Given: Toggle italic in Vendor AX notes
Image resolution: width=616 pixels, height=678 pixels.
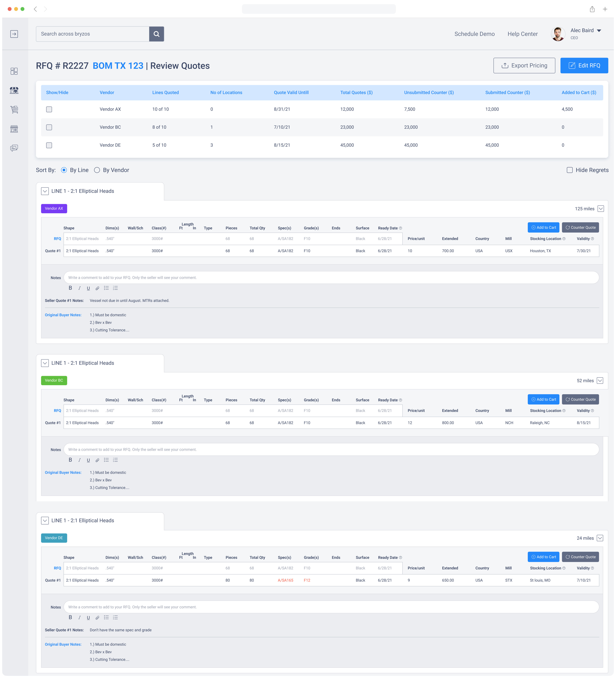Looking at the screenshot, I should [x=79, y=288].
